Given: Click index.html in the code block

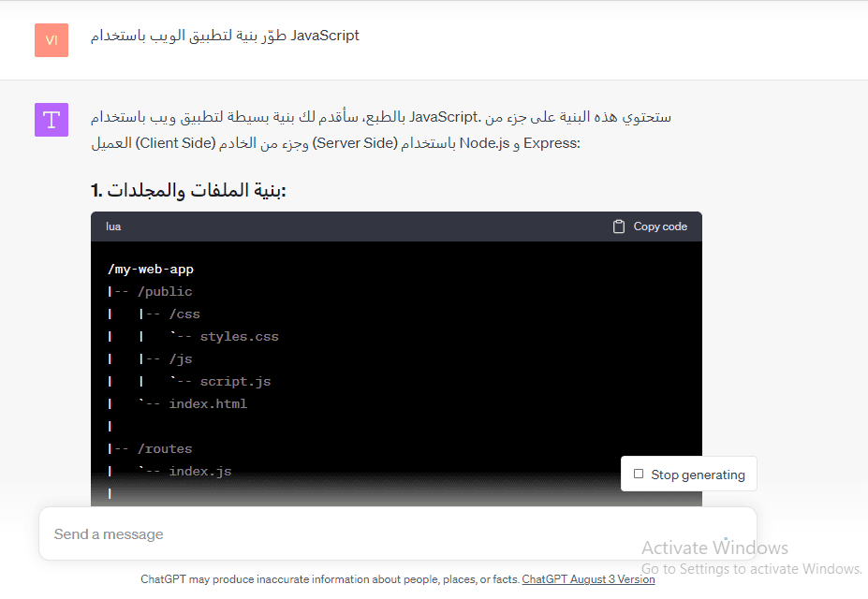Looking at the screenshot, I should click(x=208, y=403).
